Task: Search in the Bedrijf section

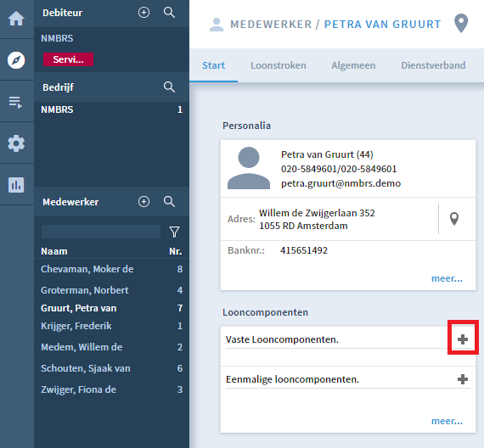Action: [169, 87]
